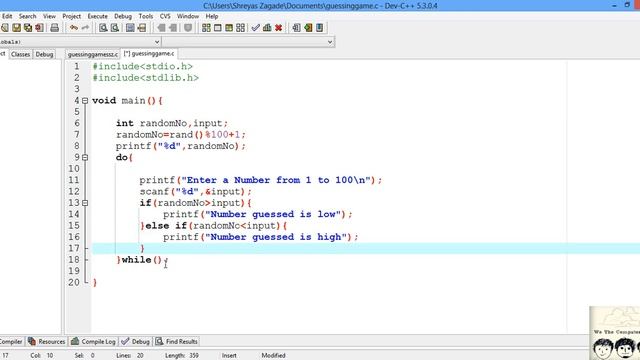
Task: Switch to the Classes side panel tab
Action: coord(20,54)
